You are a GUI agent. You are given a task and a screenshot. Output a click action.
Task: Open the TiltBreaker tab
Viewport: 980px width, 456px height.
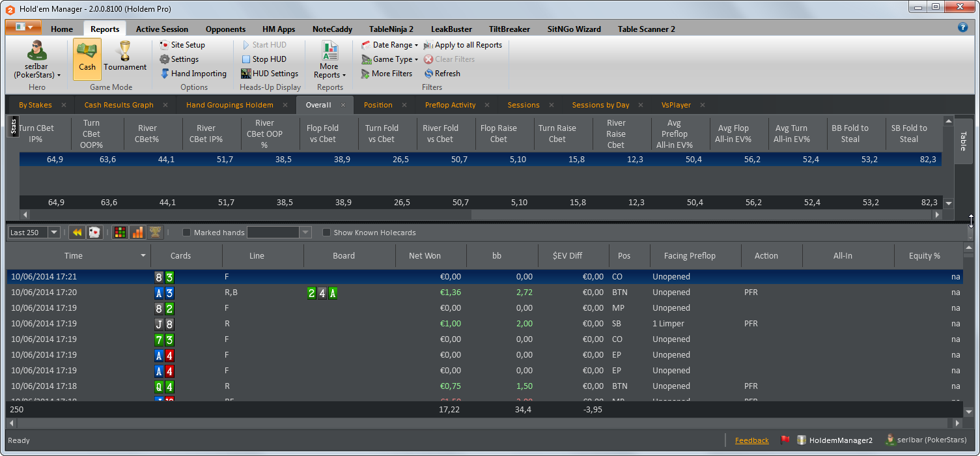pyautogui.click(x=509, y=29)
